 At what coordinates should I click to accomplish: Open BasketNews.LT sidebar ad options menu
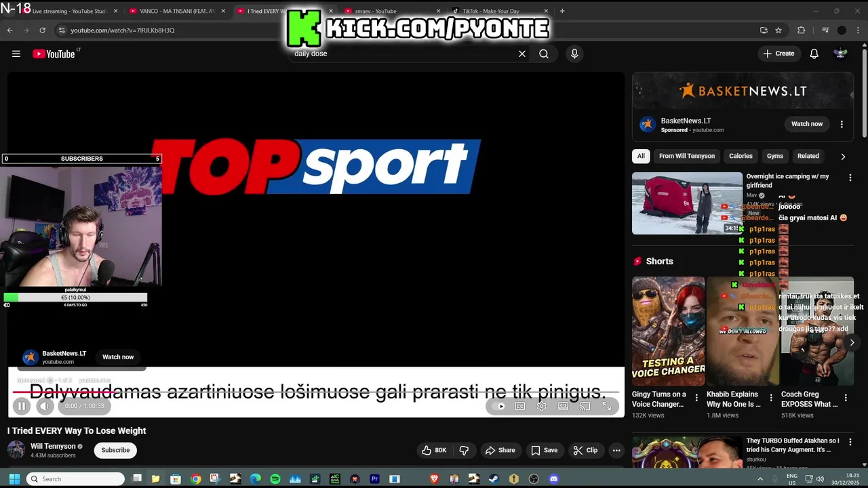[x=842, y=124]
